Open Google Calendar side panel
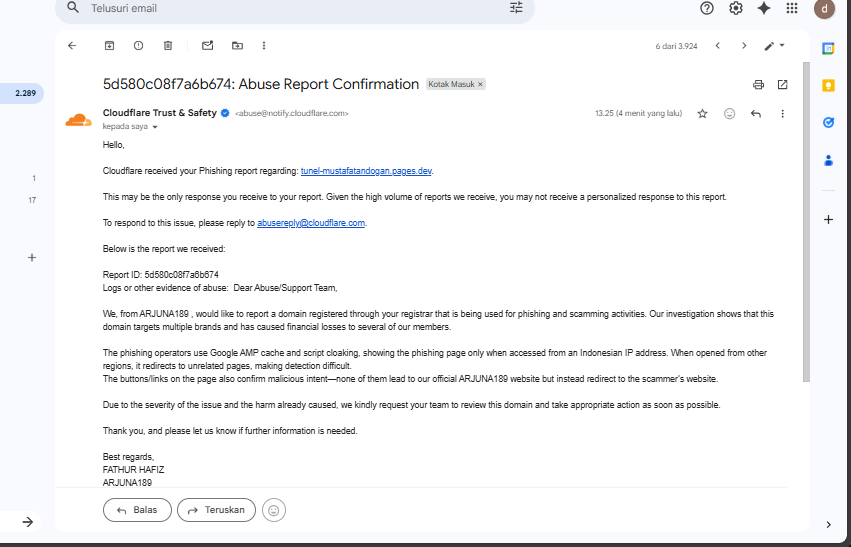The height and width of the screenshot is (547, 851). point(828,48)
